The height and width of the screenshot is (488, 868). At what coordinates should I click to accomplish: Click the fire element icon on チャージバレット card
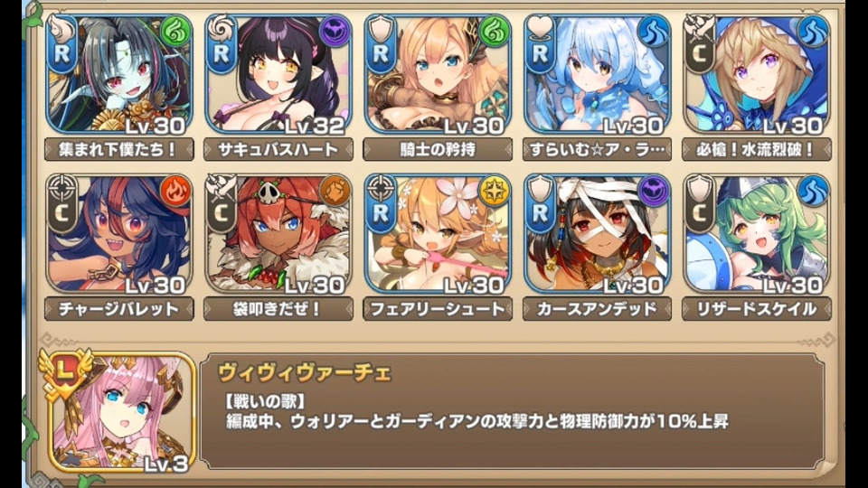tap(176, 192)
